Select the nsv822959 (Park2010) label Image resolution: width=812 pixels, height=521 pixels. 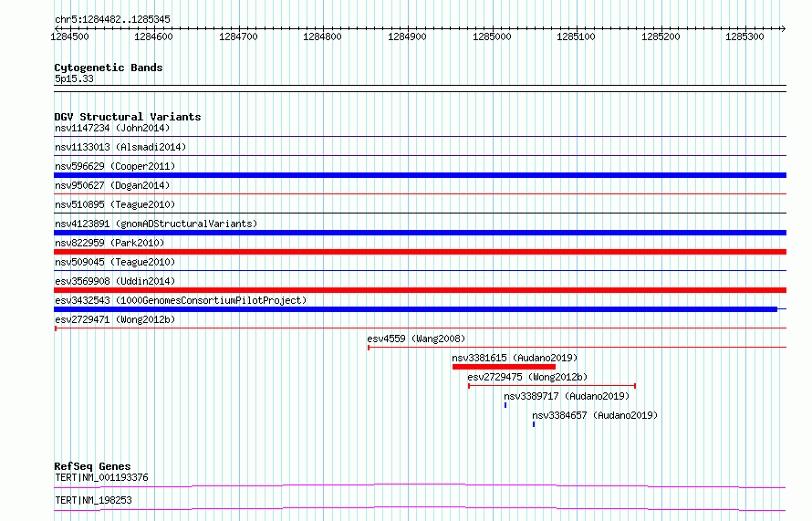(109, 243)
